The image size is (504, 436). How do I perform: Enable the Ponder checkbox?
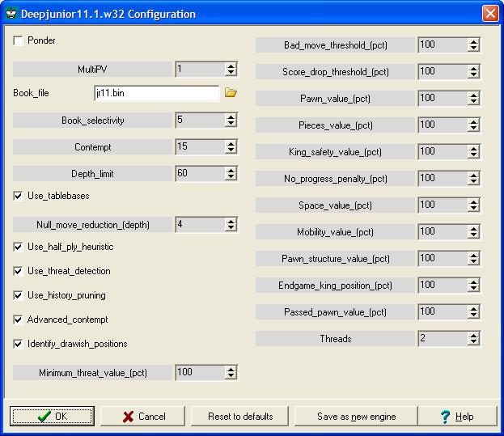click(19, 40)
